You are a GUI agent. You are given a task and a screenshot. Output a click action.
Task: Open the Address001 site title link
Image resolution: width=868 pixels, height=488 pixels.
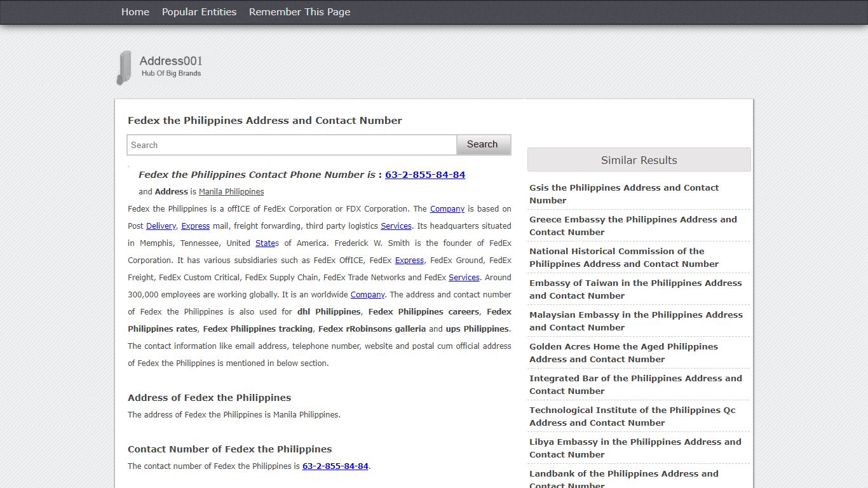coord(171,61)
